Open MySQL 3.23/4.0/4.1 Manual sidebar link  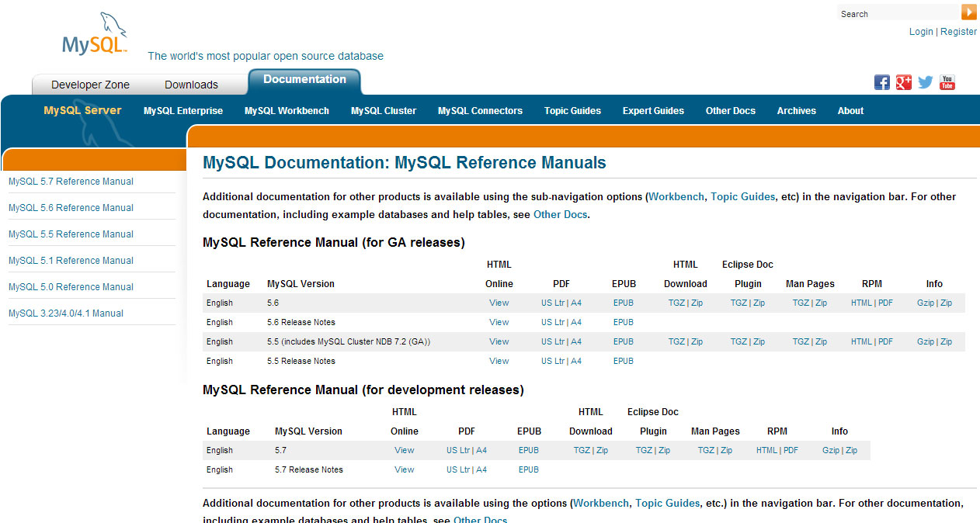click(x=66, y=313)
